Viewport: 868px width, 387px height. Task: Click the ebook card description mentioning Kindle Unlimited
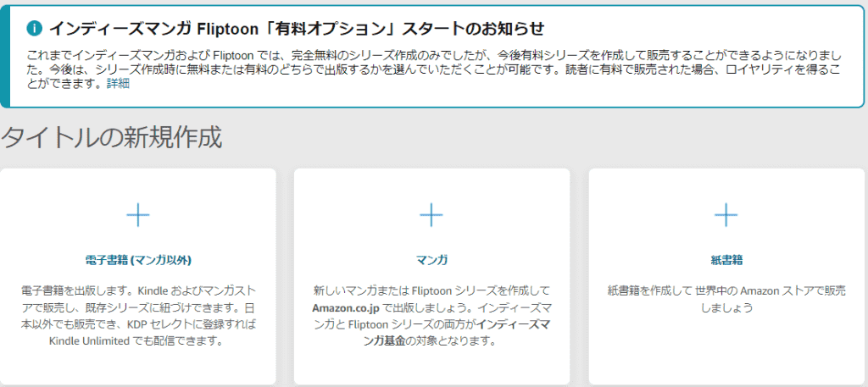pyautogui.click(x=138, y=316)
